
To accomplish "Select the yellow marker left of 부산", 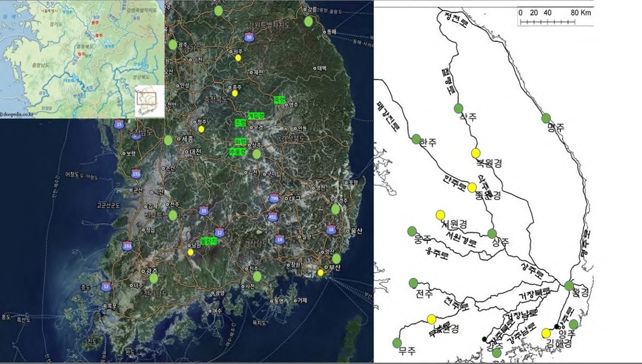I will [321, 273].
